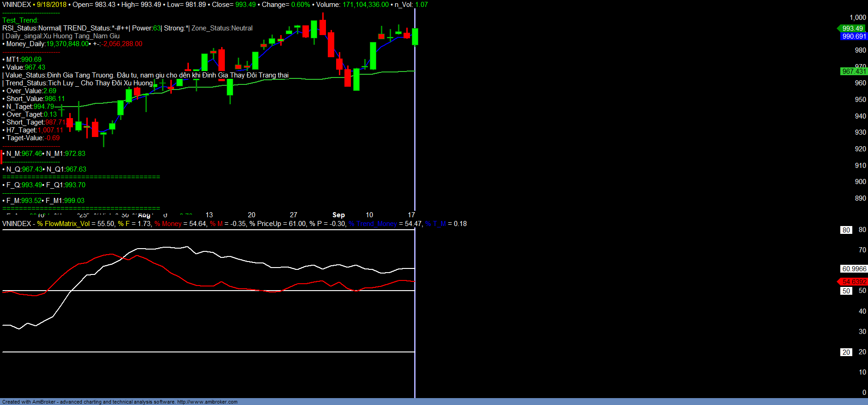Click the green 993.49 price axis label

click(853, 29)
